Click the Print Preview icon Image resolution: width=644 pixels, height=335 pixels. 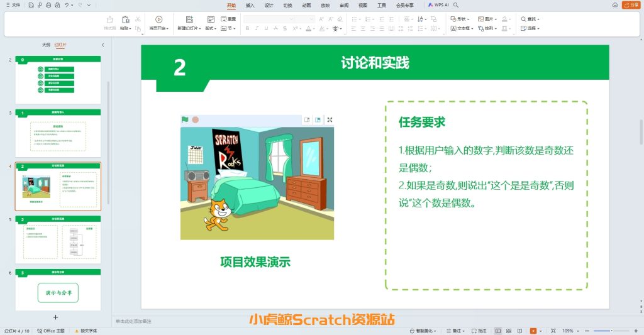click(57, 5)
